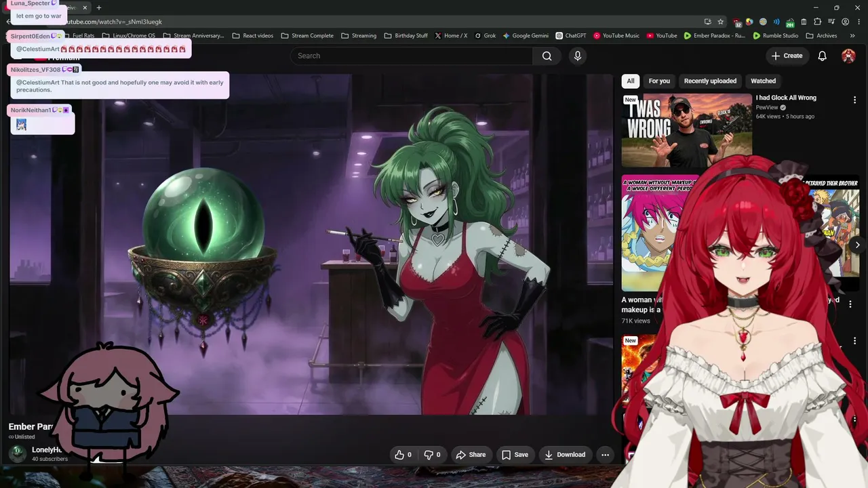Click the blue sound-wave extension icon
The height and width of the screenshot is (488, 868).
[776, 22]
